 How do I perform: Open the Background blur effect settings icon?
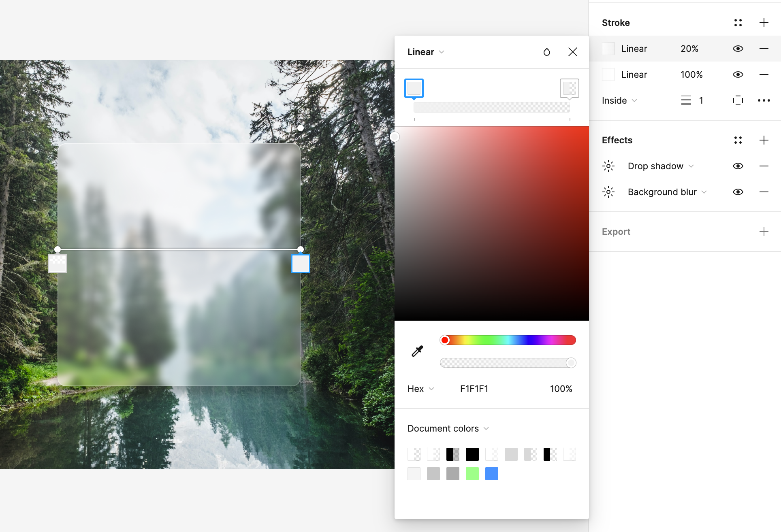608,192
